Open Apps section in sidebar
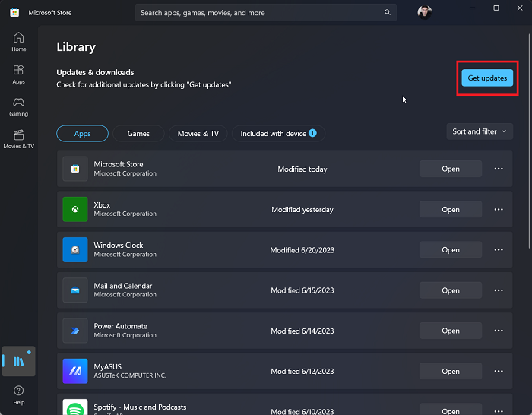The height and width of the screenshot is (415, 532). point(19,74)
